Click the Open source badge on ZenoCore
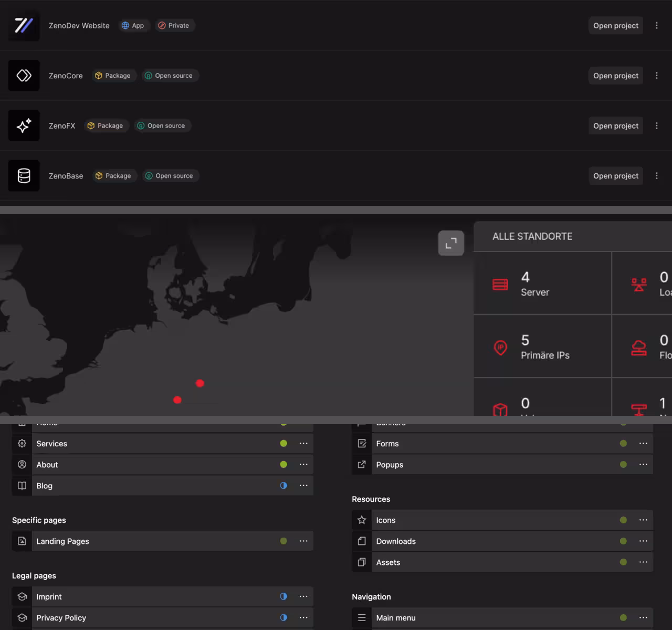Screen dimensions: 672x630 coord(170,75)
